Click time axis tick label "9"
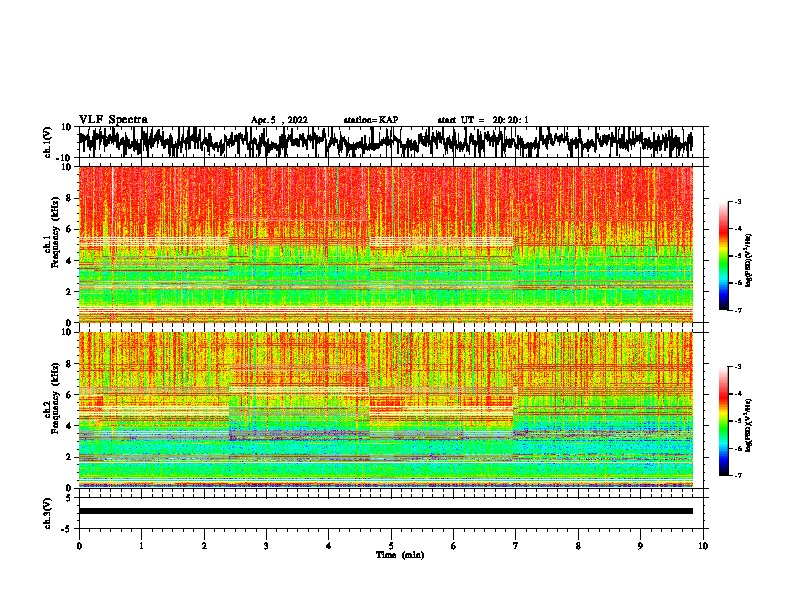 (640, 546)
